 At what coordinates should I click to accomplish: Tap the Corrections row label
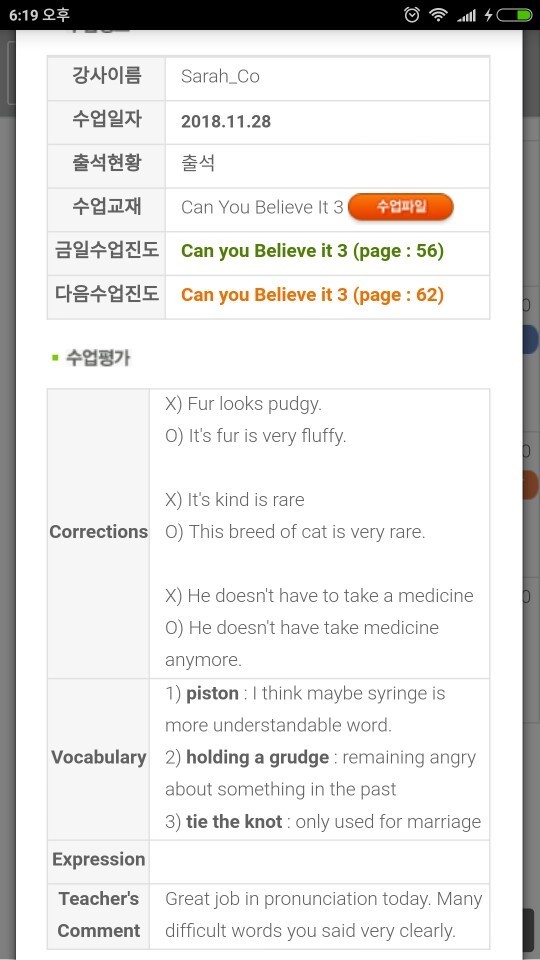pos(99,532)
